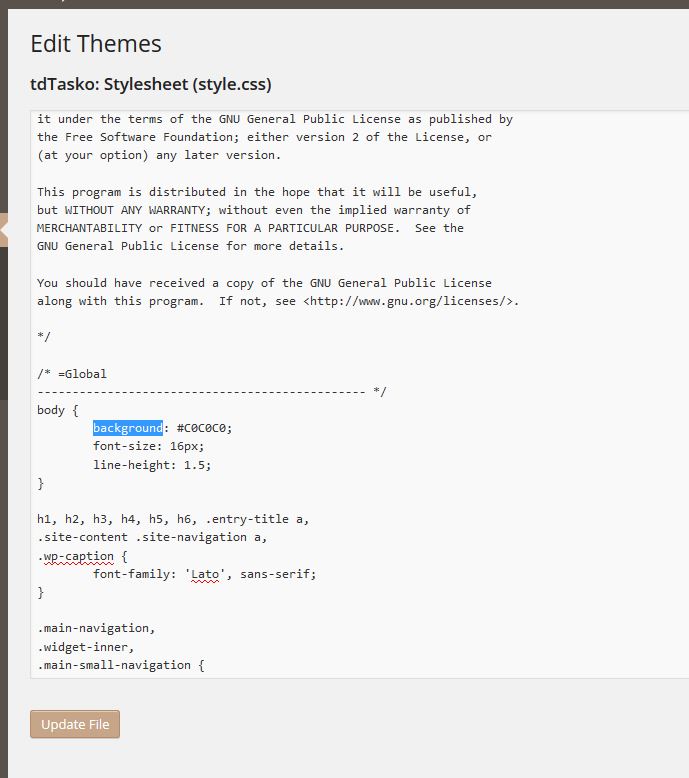689x778 pixels.
Task: Click the 'This program is distributed' line
Action: coord(257,192)
